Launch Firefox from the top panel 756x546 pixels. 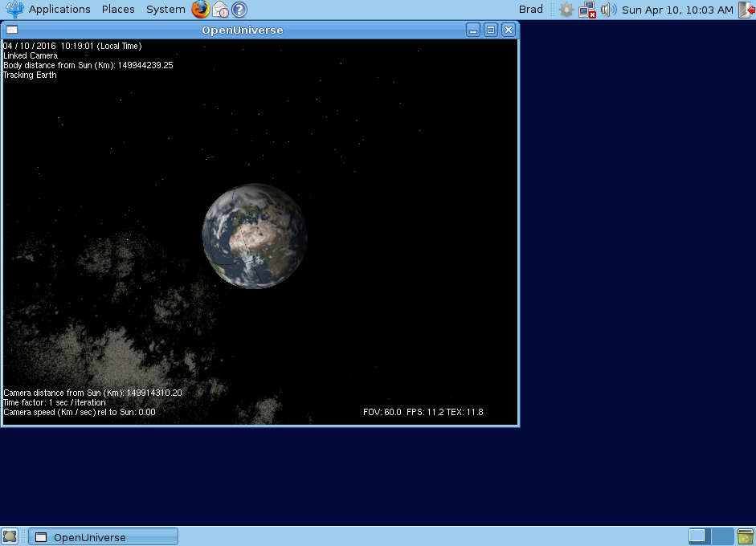tap(200, 9)
